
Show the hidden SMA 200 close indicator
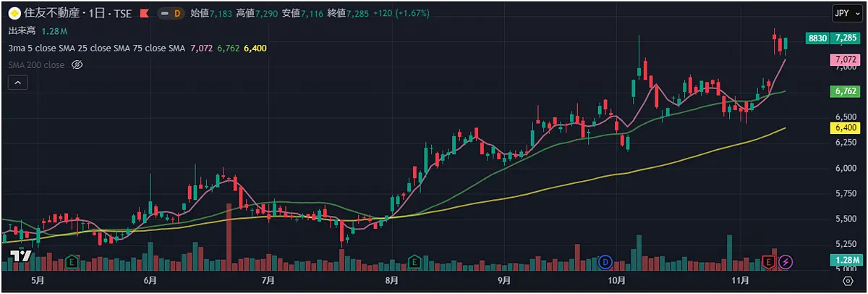click(x=77, y=65)
